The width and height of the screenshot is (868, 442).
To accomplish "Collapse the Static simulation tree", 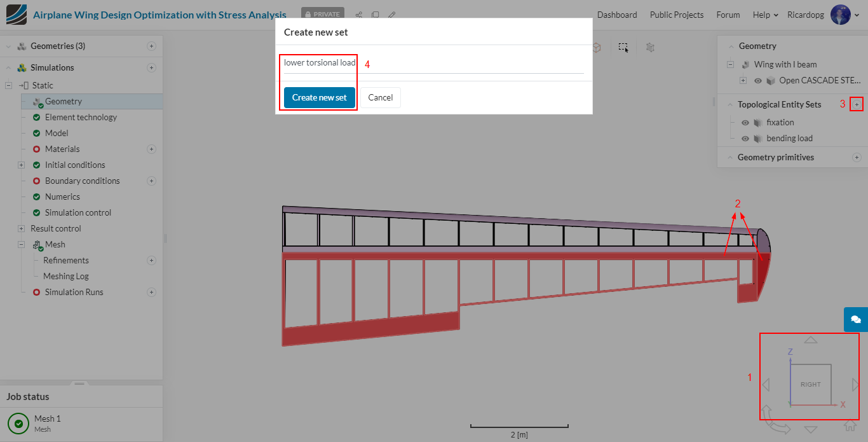I will pyautogui.click(x=9, y=85).
